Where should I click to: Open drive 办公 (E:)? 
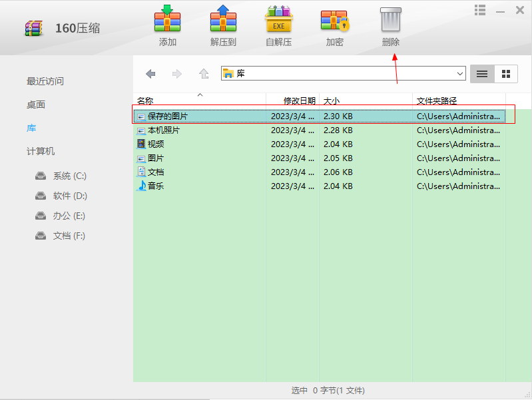point(60,216)
